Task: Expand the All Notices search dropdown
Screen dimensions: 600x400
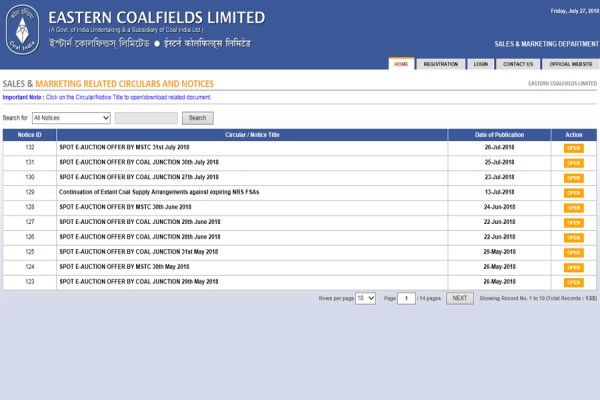Action: [x=71, y=118]
